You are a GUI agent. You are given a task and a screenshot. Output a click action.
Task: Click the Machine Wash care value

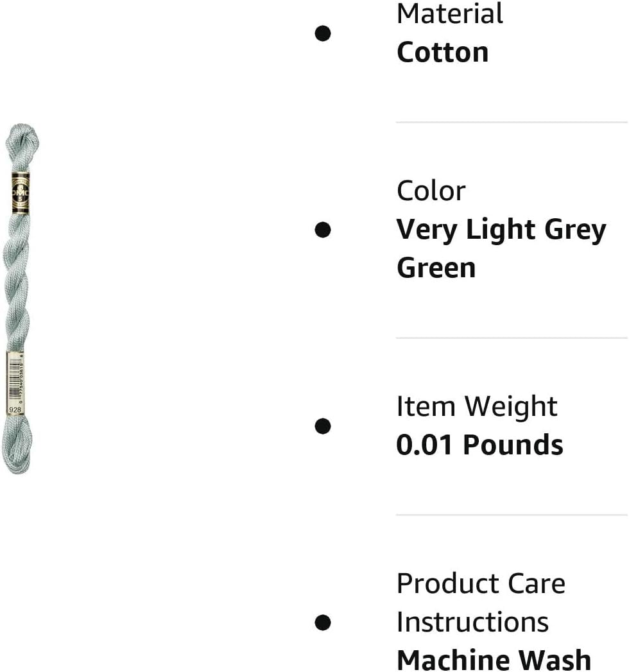click(x=494, y=659)
